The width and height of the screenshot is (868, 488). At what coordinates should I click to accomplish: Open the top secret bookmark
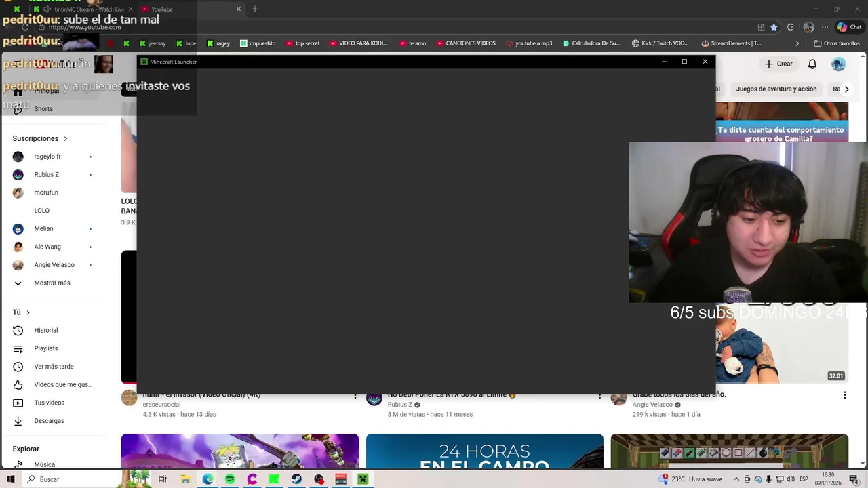(302, 43)
